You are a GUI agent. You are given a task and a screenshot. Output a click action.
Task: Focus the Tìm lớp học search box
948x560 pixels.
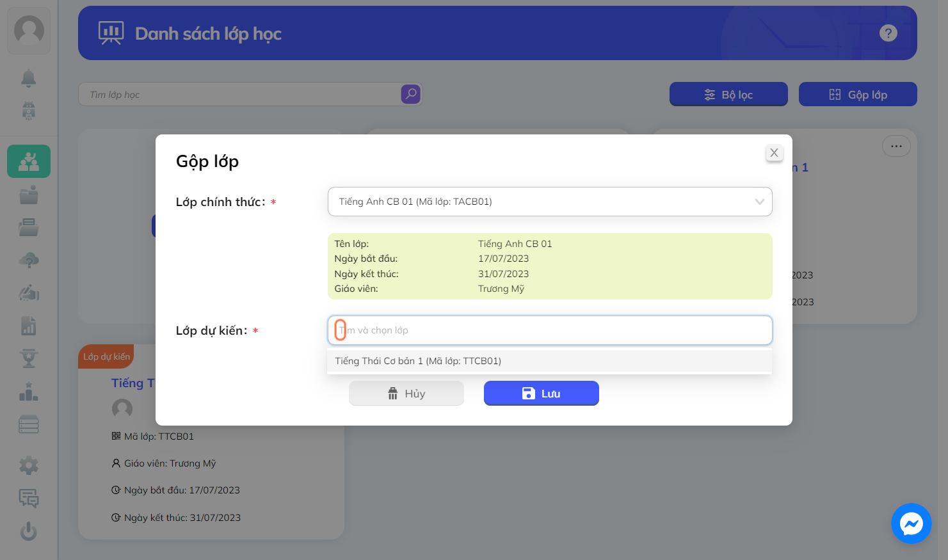point(240,94)
